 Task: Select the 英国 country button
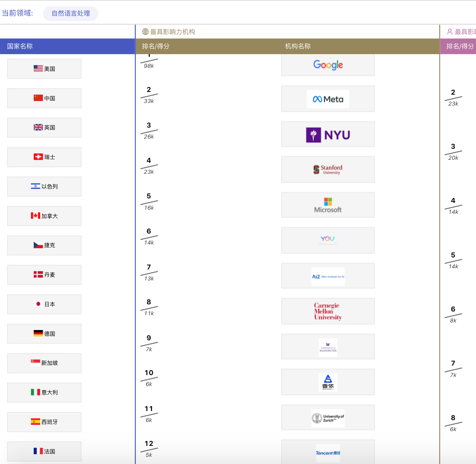tap(44, 128)
